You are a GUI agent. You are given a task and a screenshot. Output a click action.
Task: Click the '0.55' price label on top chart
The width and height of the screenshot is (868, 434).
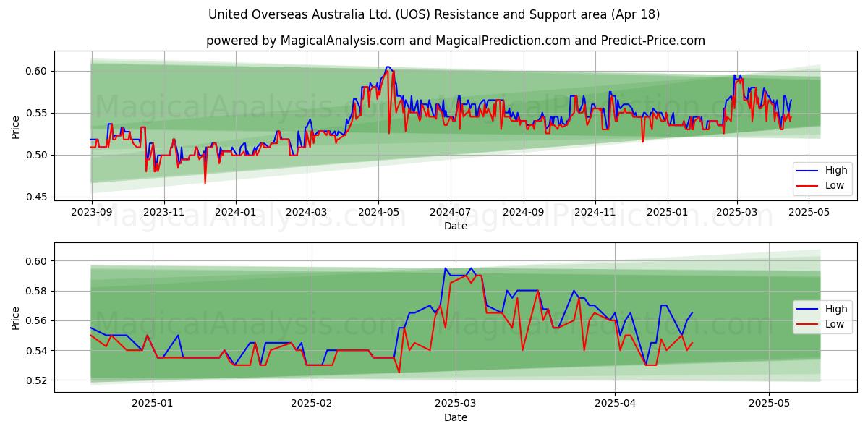(38, 113)
